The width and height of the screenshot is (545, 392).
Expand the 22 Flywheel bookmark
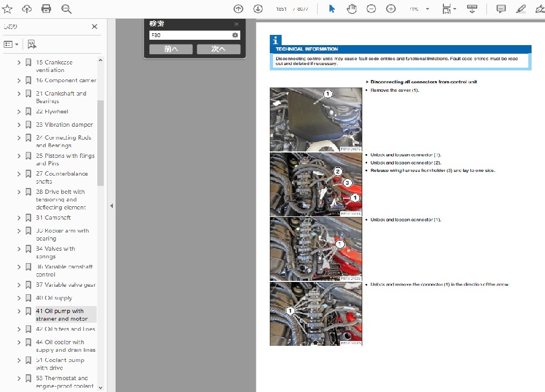coord(19,112)
